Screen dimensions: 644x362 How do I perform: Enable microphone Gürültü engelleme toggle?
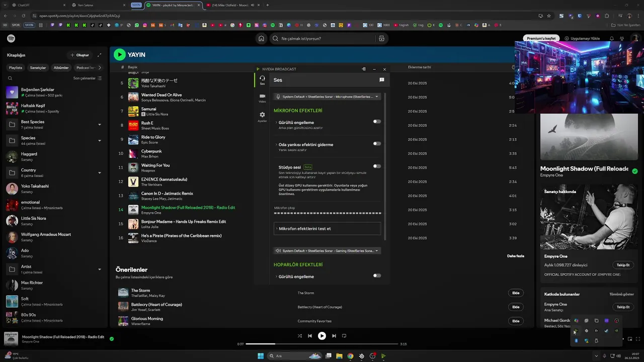click(377, 122)
